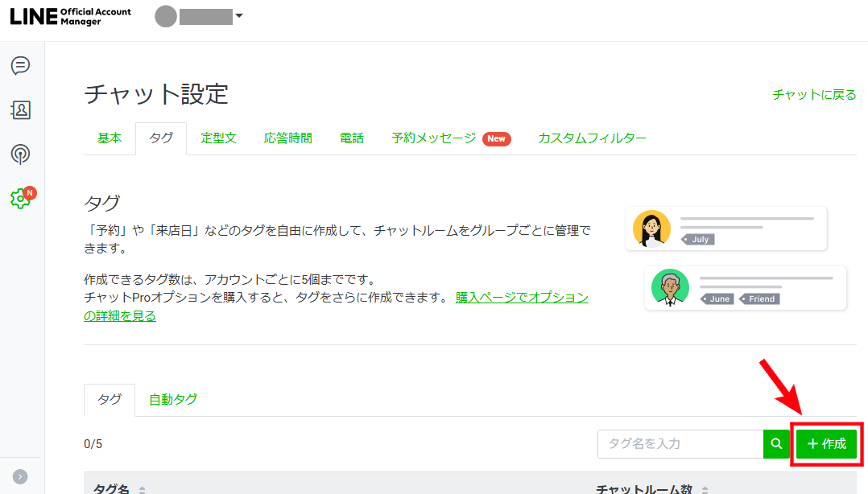The height and width of the screenshot is (494, 868).
Task: Select the 電話 tab
Action: 352,138
